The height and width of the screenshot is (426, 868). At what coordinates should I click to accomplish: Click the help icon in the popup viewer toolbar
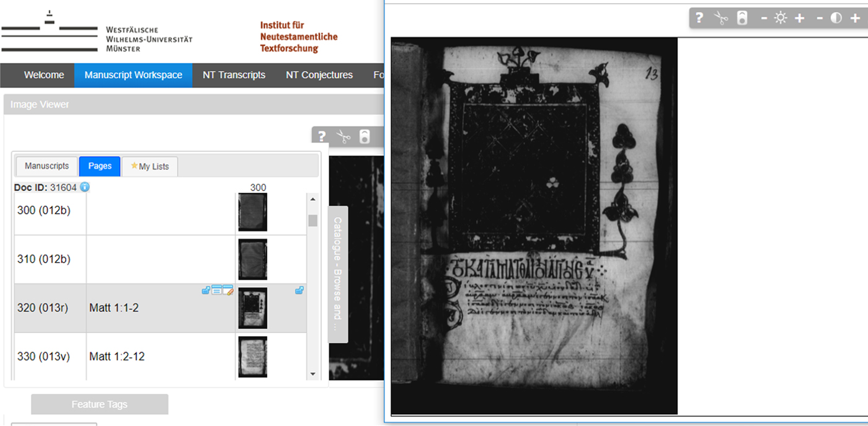(699, 18)
